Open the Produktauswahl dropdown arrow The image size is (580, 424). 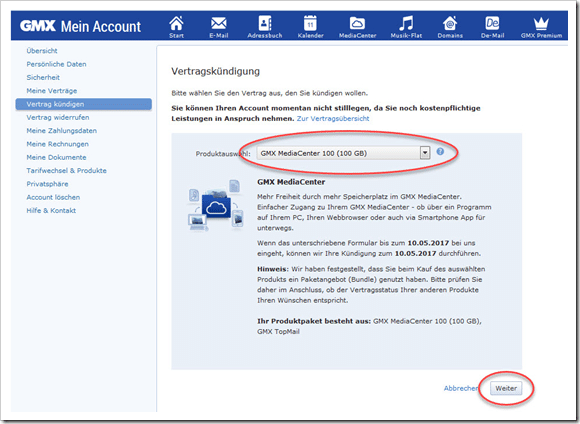(x=425, y=153)
